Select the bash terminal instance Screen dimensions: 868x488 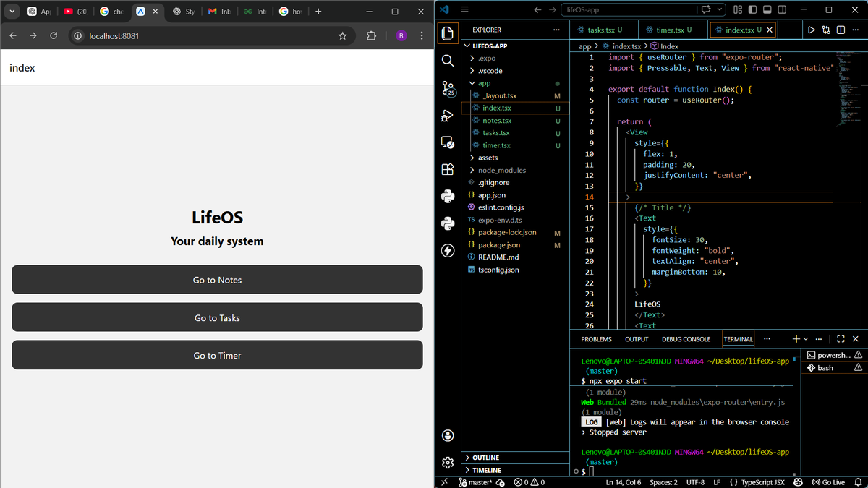pos(835,367)
